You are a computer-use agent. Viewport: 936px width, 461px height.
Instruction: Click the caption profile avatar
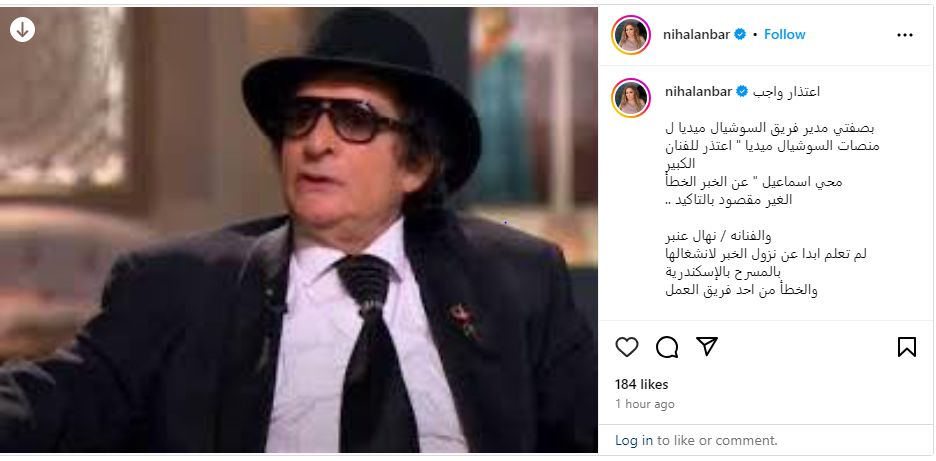(x=631, y=97)
